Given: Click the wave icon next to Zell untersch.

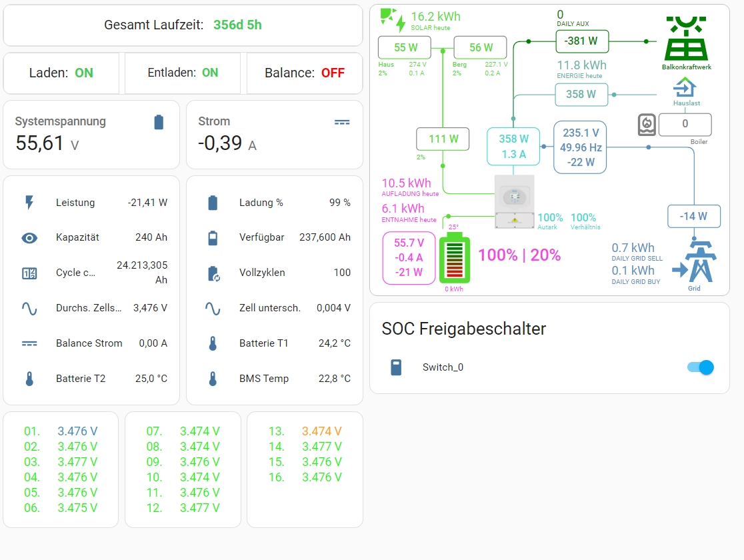Looking at the screenshot, I should pos(213,307).
